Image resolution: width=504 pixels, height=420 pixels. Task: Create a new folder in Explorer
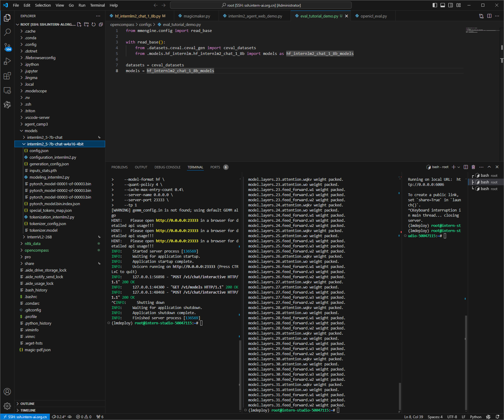pyautogui.click(x=86, y=24)
